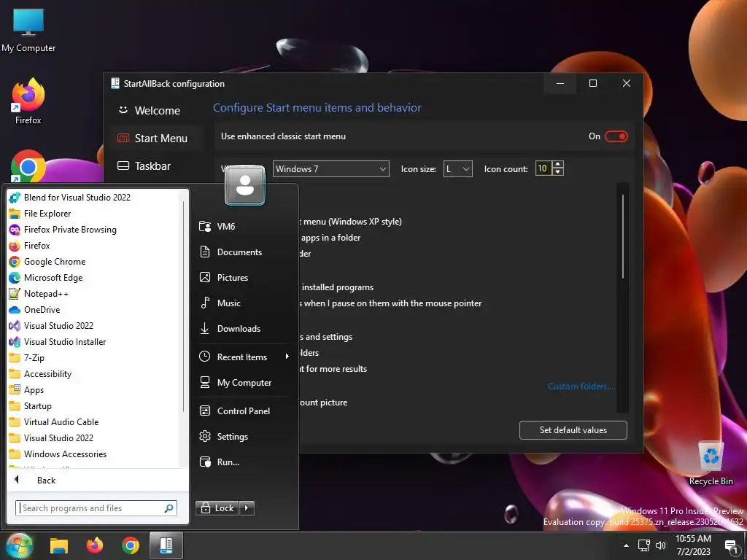The height and width of the screenshot is (560, 747).
Task: Select the Chrome desktop shortcut
Action: pos(28,167)
